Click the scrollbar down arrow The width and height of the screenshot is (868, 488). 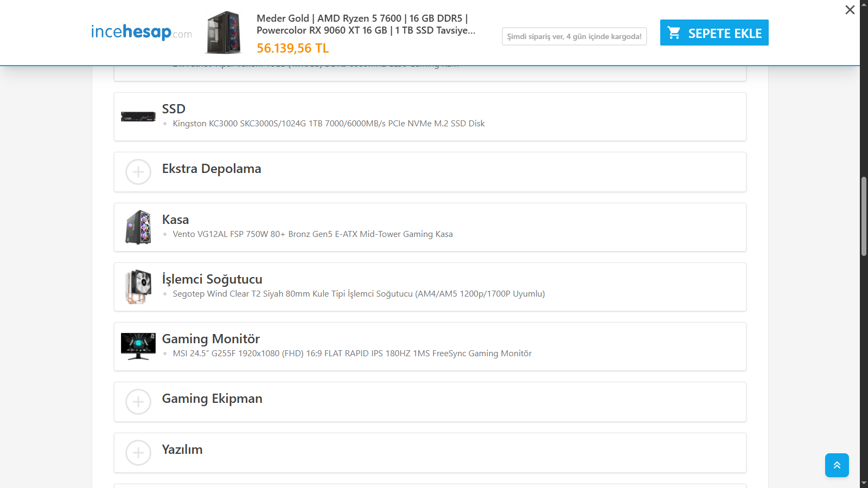point(864,483)
